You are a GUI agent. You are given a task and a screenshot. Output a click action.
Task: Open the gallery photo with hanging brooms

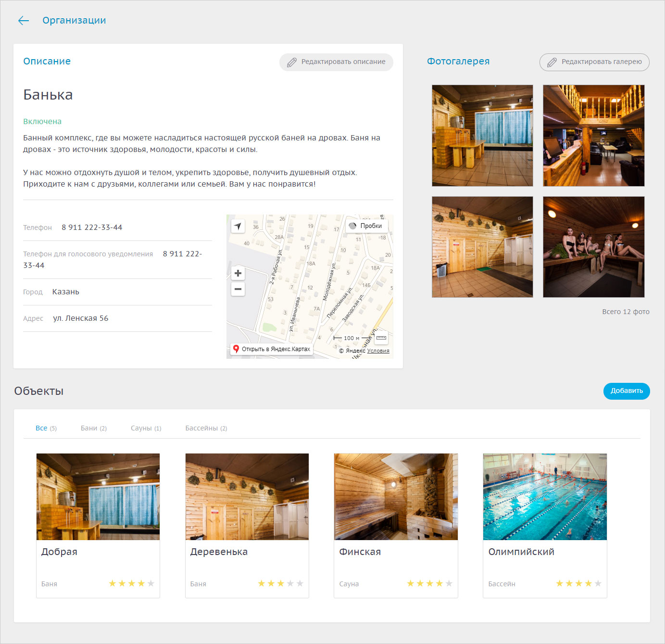click(x=482, y=247)
